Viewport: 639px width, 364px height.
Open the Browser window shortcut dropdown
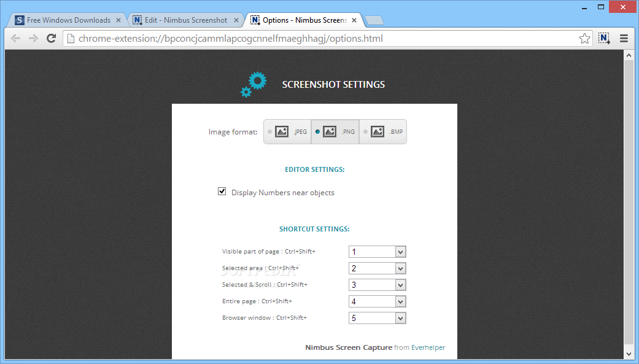tap(378, 318)
